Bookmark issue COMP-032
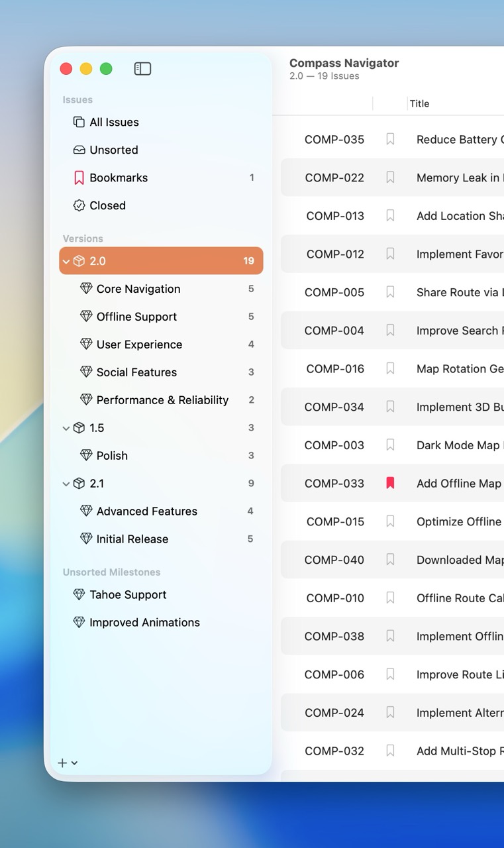Image resolution: width=504 pixels, height=848 pixels. tap(390, 751)
